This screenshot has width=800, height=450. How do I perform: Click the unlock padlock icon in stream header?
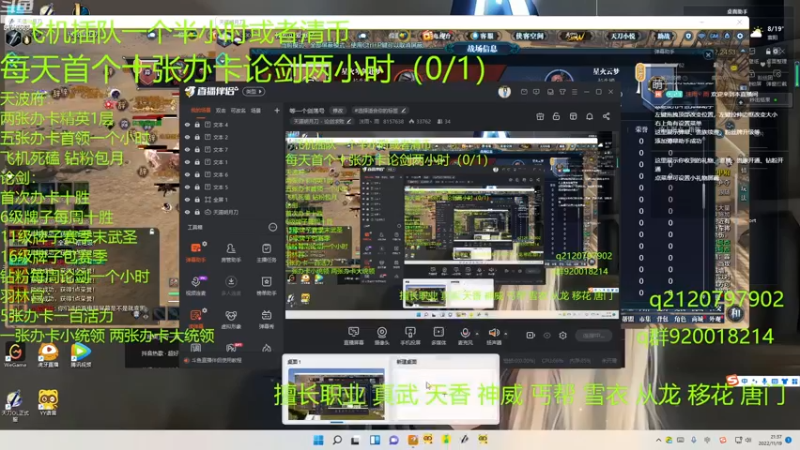tap(556, 116)
